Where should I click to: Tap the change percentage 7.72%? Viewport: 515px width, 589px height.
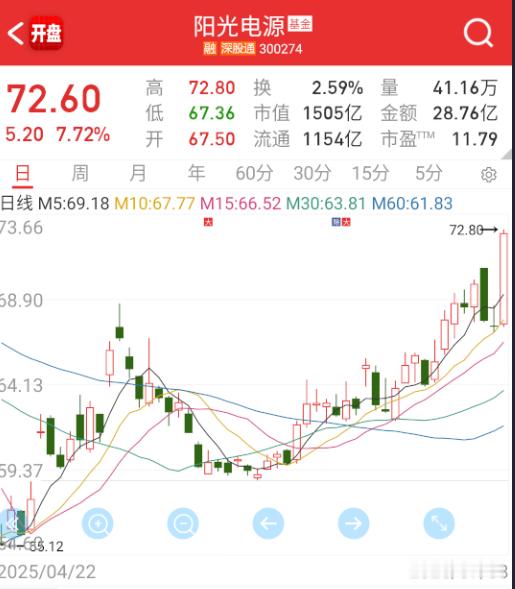point(83,134)
